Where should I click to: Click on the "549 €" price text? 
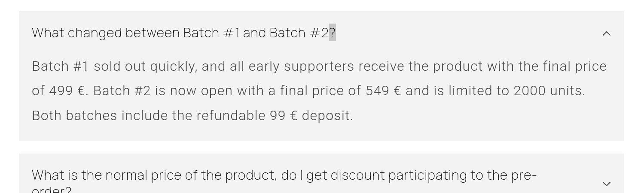point(383,91)
